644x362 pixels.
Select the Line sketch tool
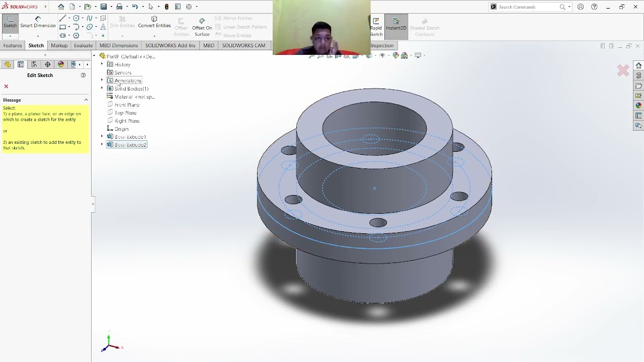point(62,18)
